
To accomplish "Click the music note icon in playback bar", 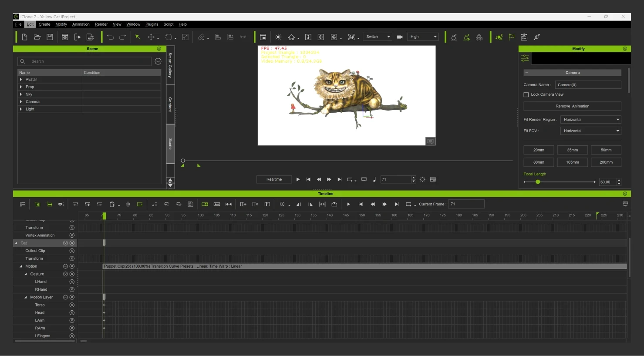I will tap(374, 179).
